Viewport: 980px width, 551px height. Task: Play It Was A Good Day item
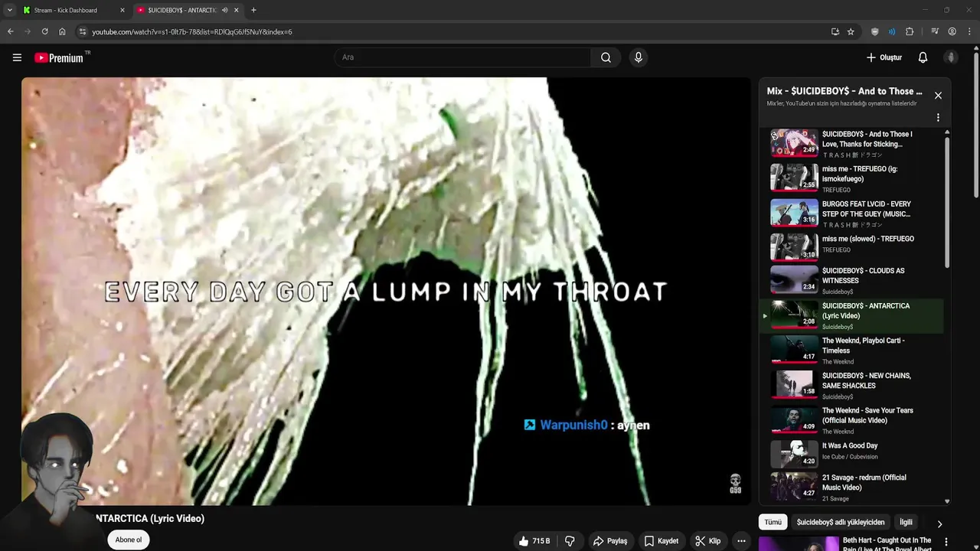(x=851, y=454)
